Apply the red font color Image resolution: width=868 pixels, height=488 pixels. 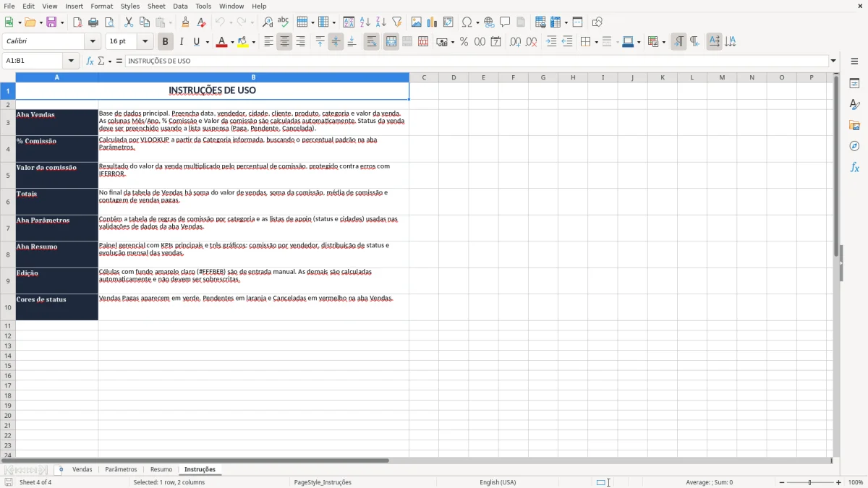[x=221, y=42]
